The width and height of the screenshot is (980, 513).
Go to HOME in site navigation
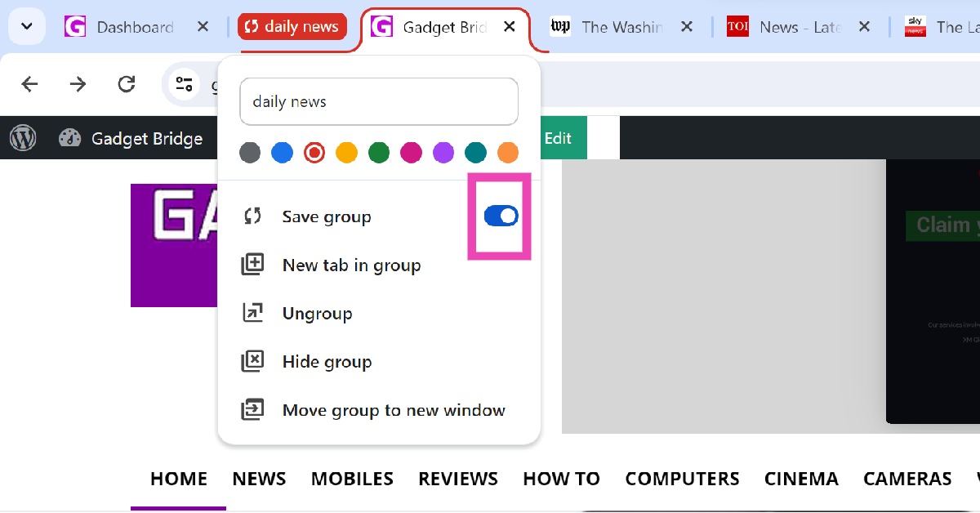(x=179, y=479)
